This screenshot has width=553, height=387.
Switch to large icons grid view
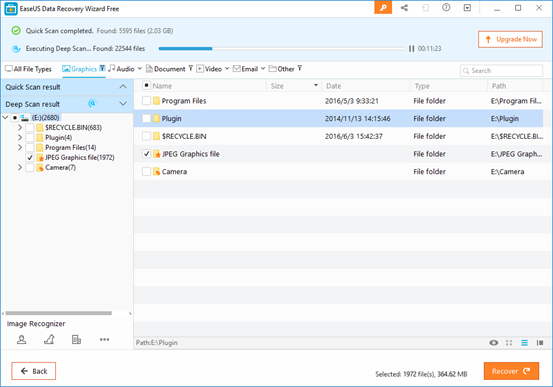click(x=509, y=343)
